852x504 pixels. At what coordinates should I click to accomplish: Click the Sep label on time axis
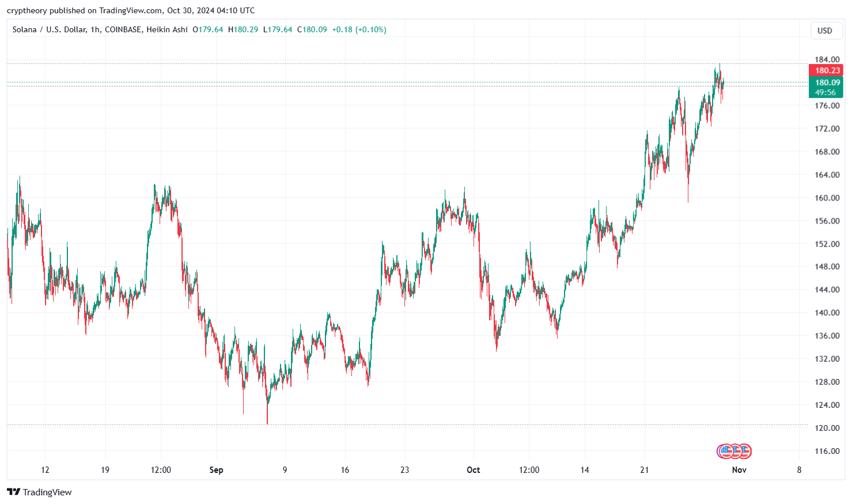[x=216, y=470]
